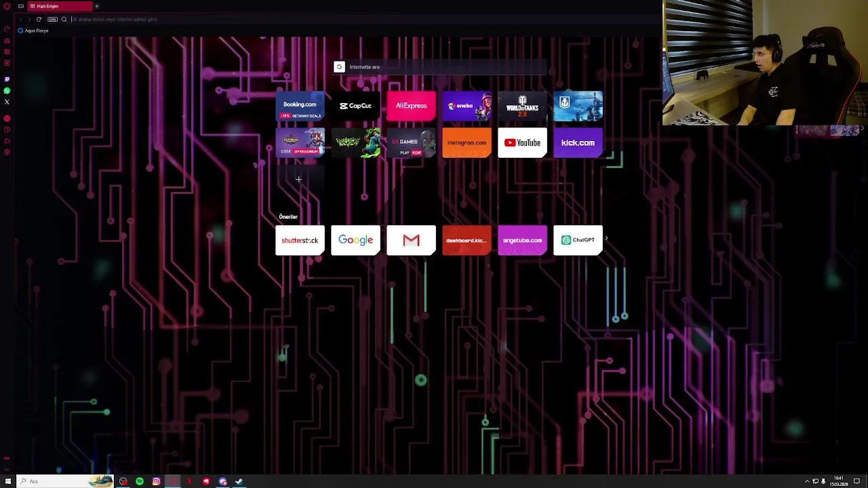Open Settings gear in sidebar
Image resolution: width=868 pixels, height=488 pixels.
(7, 152)
